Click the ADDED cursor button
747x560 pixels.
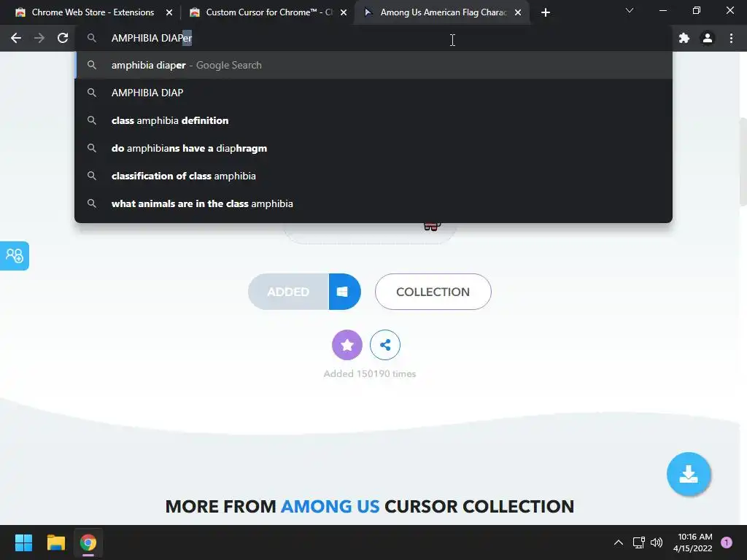pyautogui.click(x=288, y=292)
